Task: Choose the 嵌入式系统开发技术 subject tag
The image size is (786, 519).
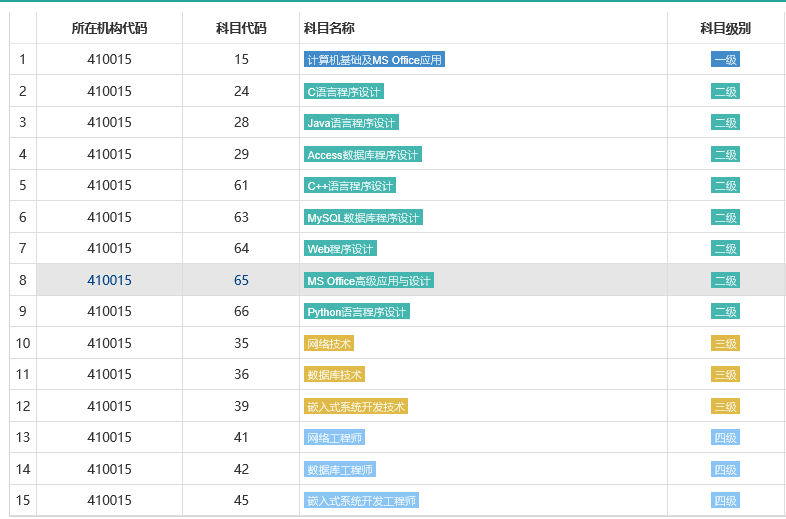Action: pos(356,407)
